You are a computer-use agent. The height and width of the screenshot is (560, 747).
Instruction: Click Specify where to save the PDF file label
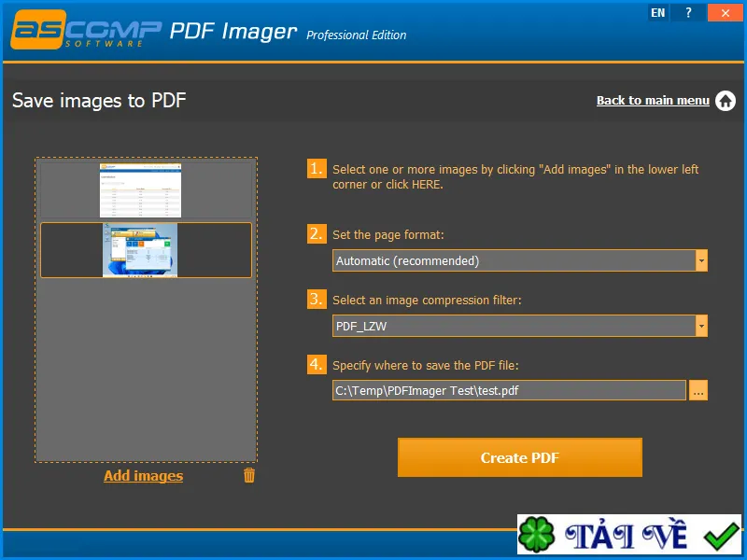point(426,365)
